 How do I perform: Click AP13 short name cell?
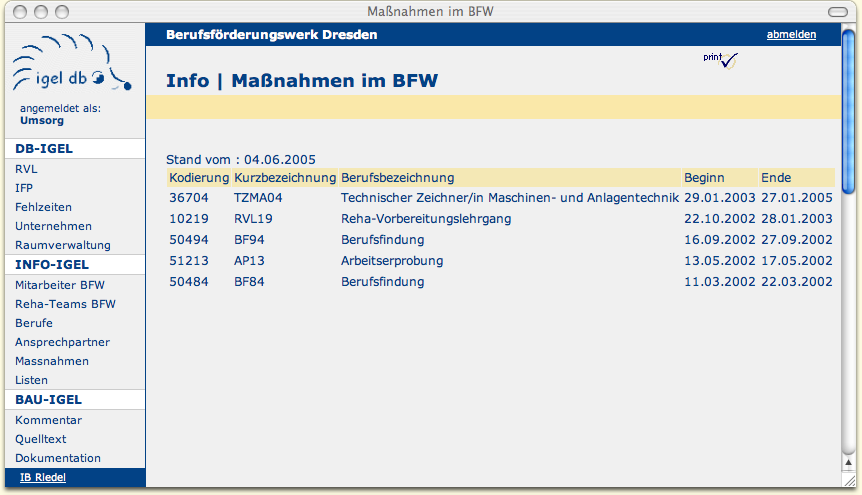[x=249, y=261]
